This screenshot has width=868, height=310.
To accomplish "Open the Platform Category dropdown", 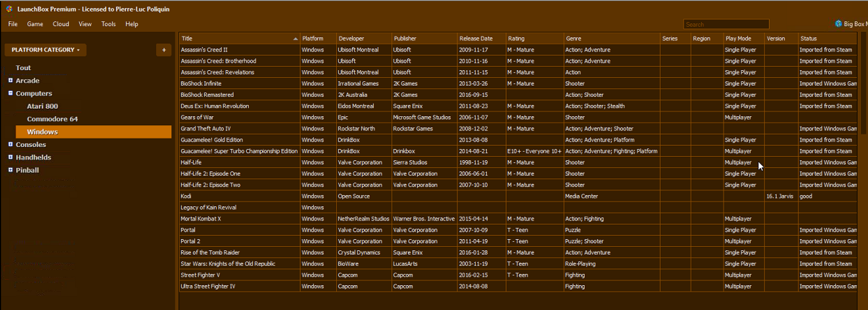I will click(45, 50).
